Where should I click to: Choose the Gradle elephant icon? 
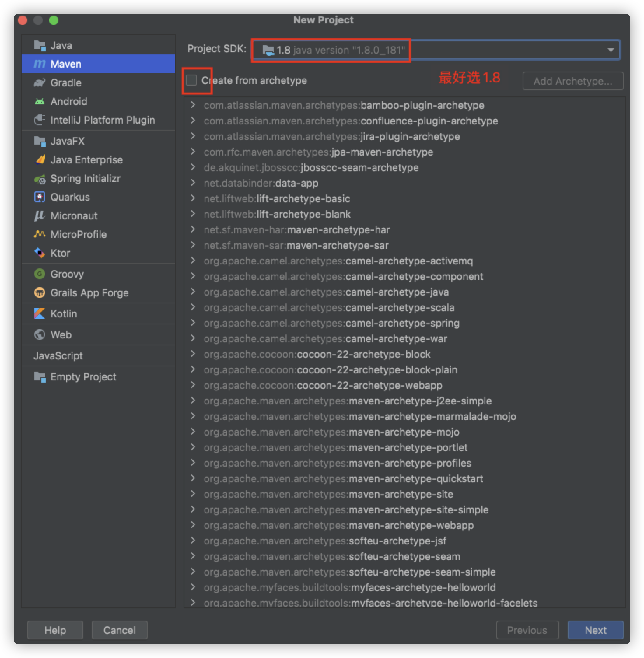pos(40,83)
